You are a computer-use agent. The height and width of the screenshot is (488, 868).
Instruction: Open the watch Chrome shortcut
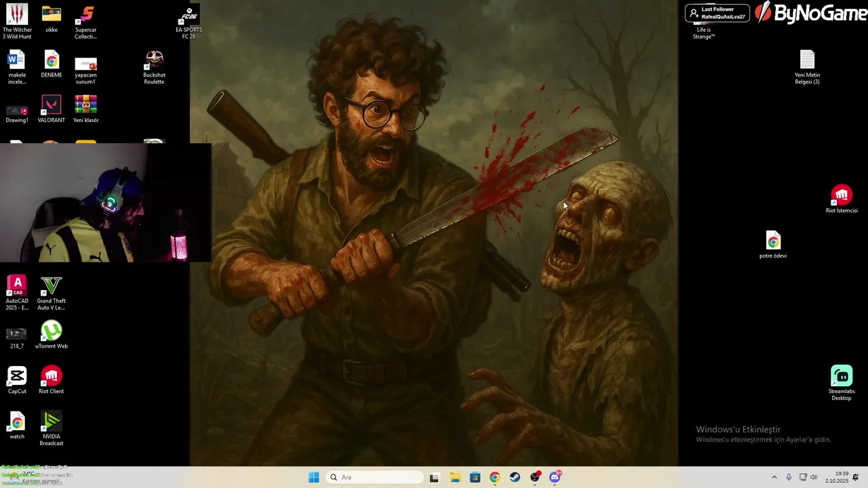coord(17,426)
